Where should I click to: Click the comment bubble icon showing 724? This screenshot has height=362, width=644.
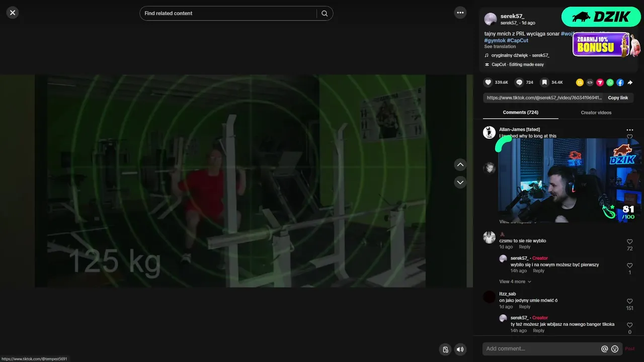point(519,82)
